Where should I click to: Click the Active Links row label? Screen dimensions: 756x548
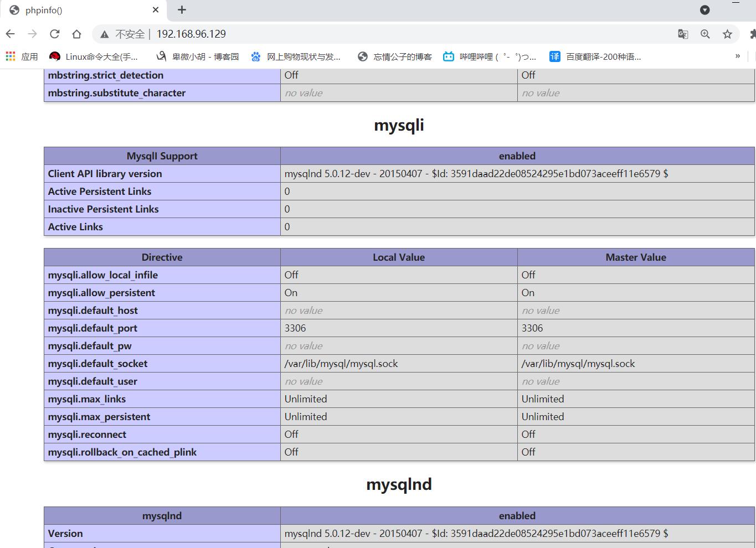pyautogui.click(x=75, y=227)
